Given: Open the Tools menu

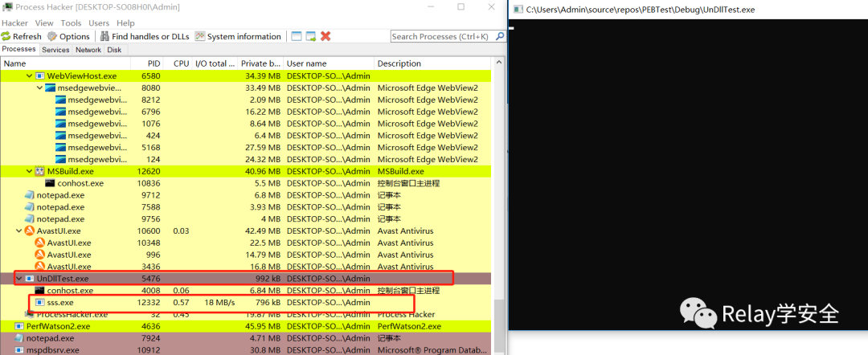Looking at the screenshot, I should pyautogui.click(x=71, y=23).
